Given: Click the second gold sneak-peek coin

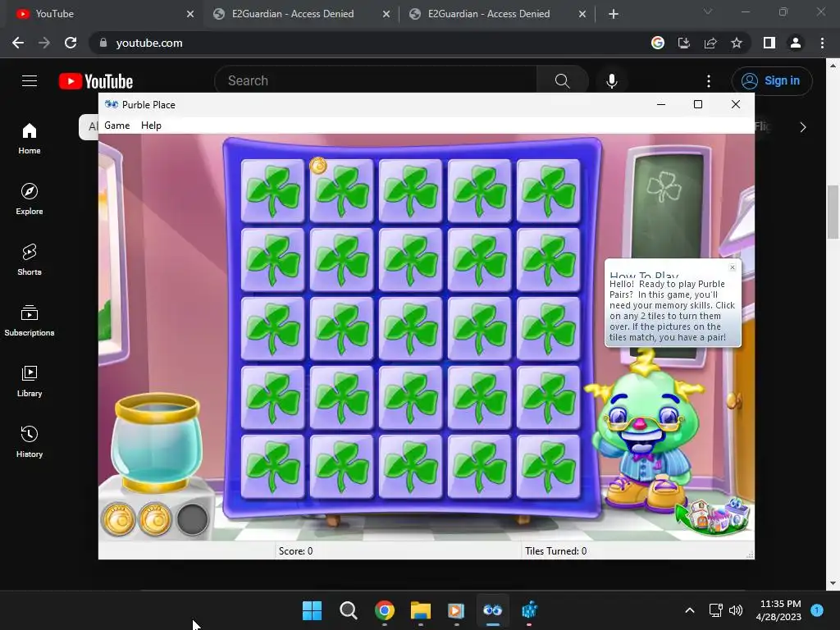Looking at the screenshot, I should (155, 519).
